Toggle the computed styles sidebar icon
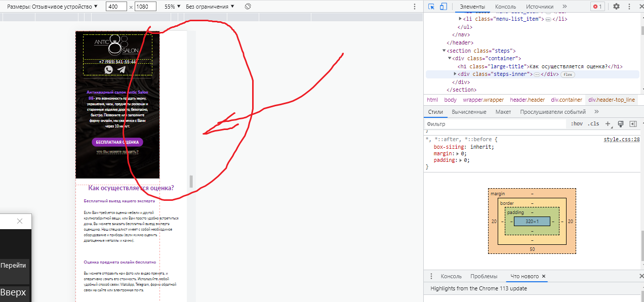Screen dimensions: 644x302 [x=633, y=124]
